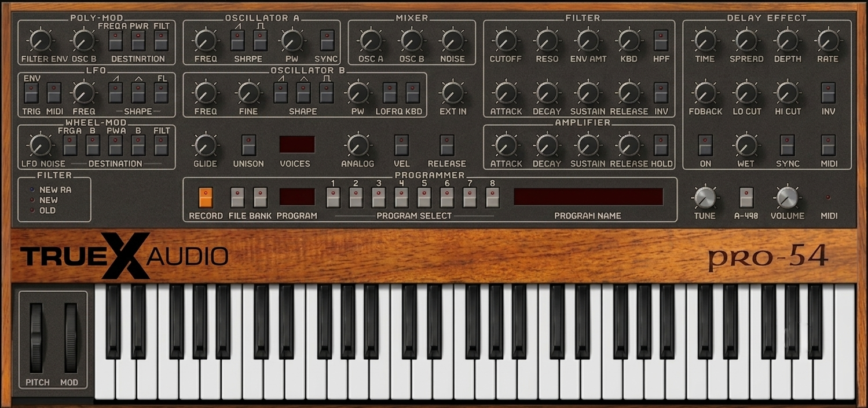The image size is (868, 408).
Task: Click the Mixer OSC A knob
Action: [371, 41]
